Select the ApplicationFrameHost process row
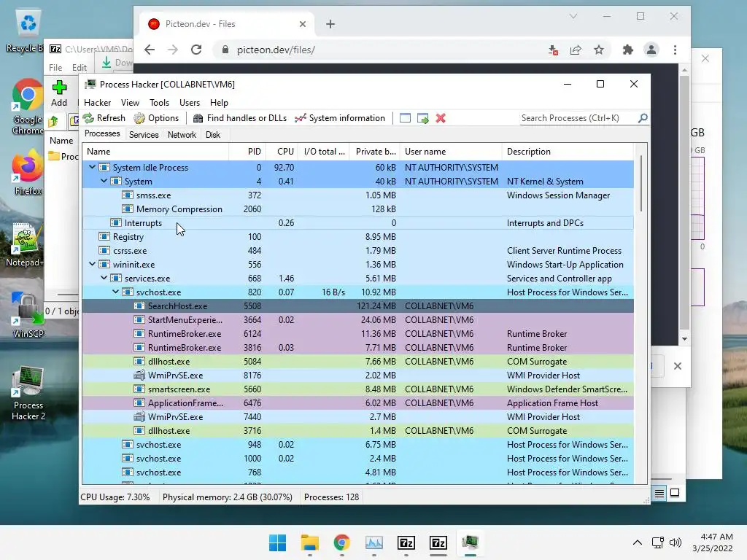 point(357,402)
